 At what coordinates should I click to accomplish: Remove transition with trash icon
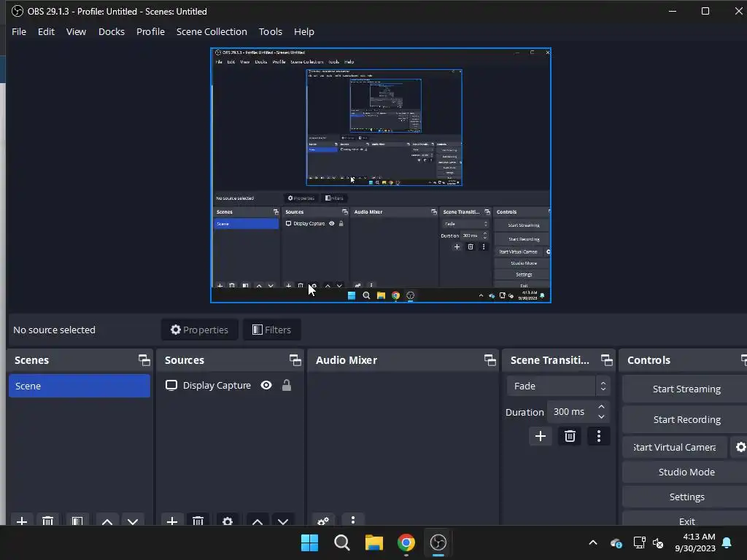coord(570,436)
